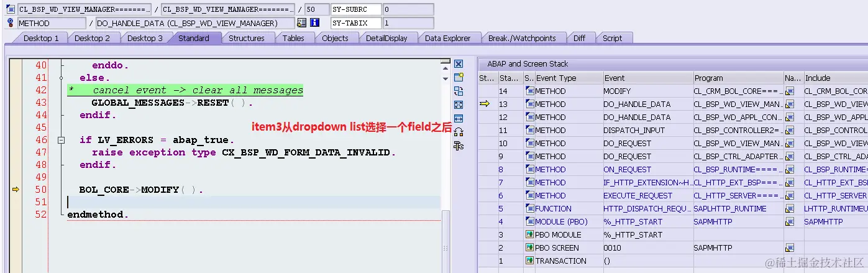Click the Program column header

click(738, 78)
